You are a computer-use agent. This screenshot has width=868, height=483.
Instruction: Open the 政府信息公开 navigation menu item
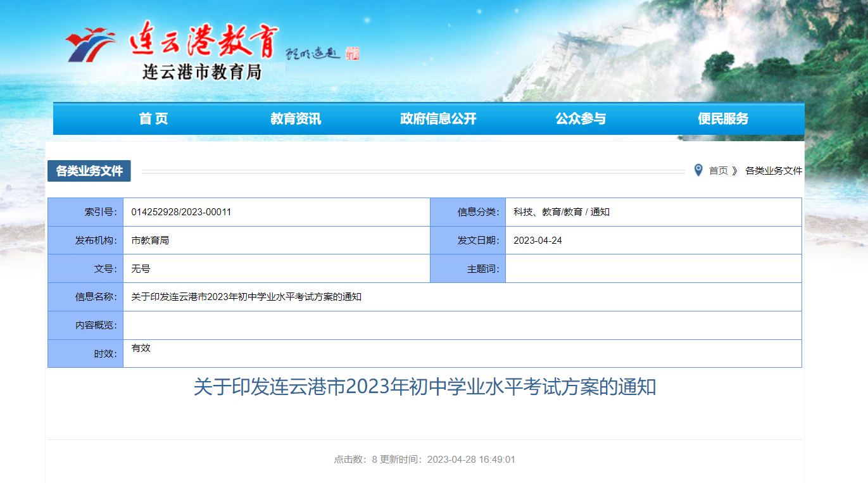[438, 118]
